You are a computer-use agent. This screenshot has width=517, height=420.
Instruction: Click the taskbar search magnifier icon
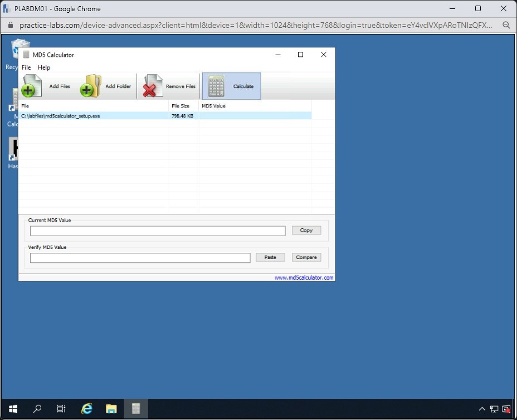[37, 409]
